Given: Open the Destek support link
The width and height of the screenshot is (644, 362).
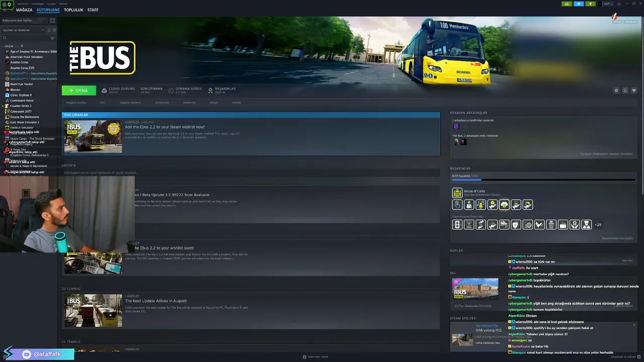Looking at the screenshot, I should pyautogui.click(x=236, y=103).
